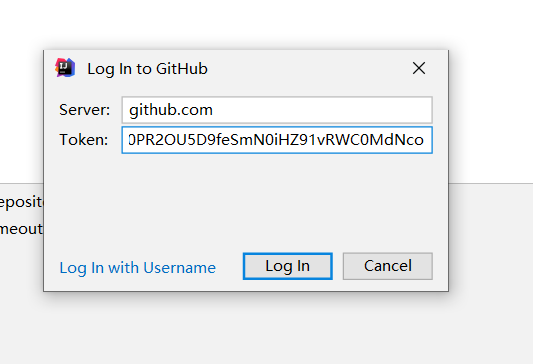
Task: Close the Log In to GitHub dialog
Action: point(419,68)
